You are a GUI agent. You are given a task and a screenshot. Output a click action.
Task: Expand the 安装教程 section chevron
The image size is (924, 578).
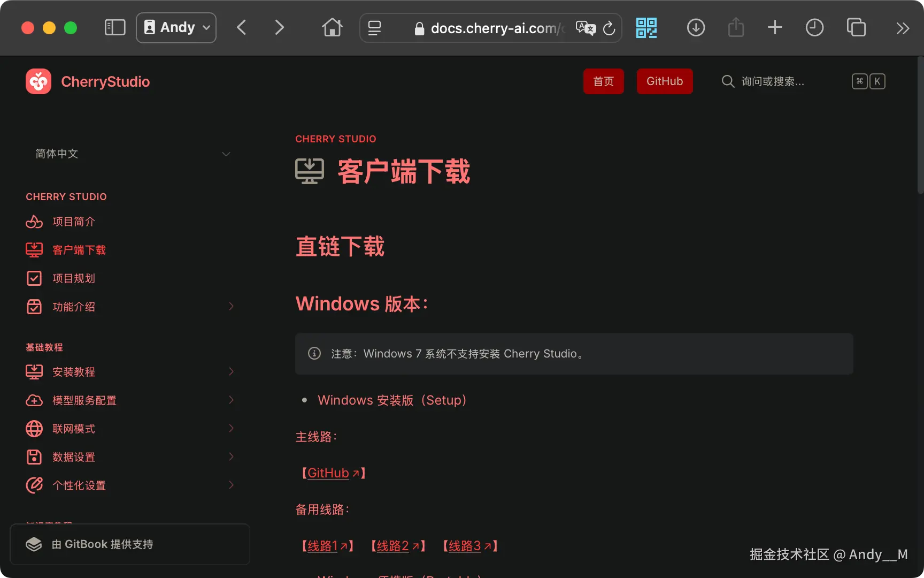coord(231,371)
